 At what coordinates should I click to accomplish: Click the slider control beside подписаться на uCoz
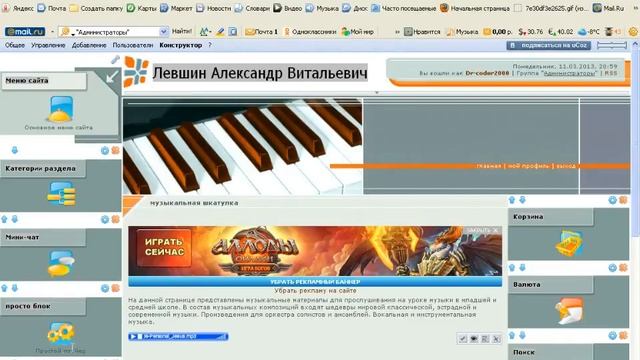click(612, 45)
